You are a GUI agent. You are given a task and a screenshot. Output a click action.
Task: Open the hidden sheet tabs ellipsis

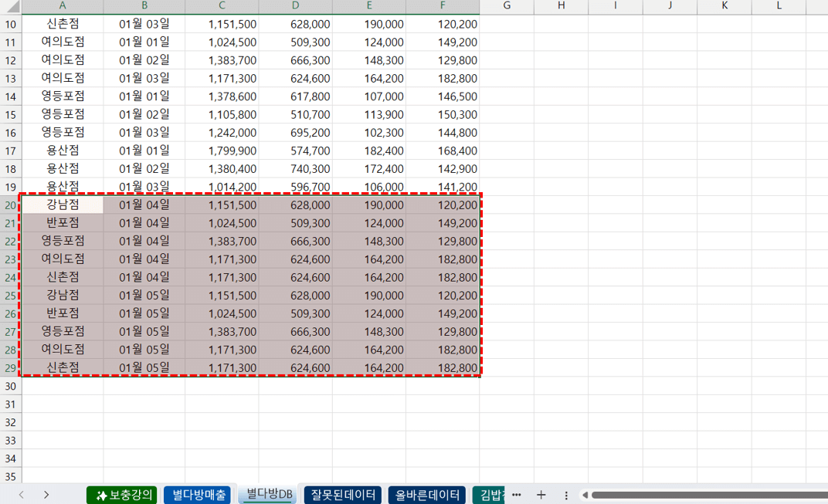point(516,495)
